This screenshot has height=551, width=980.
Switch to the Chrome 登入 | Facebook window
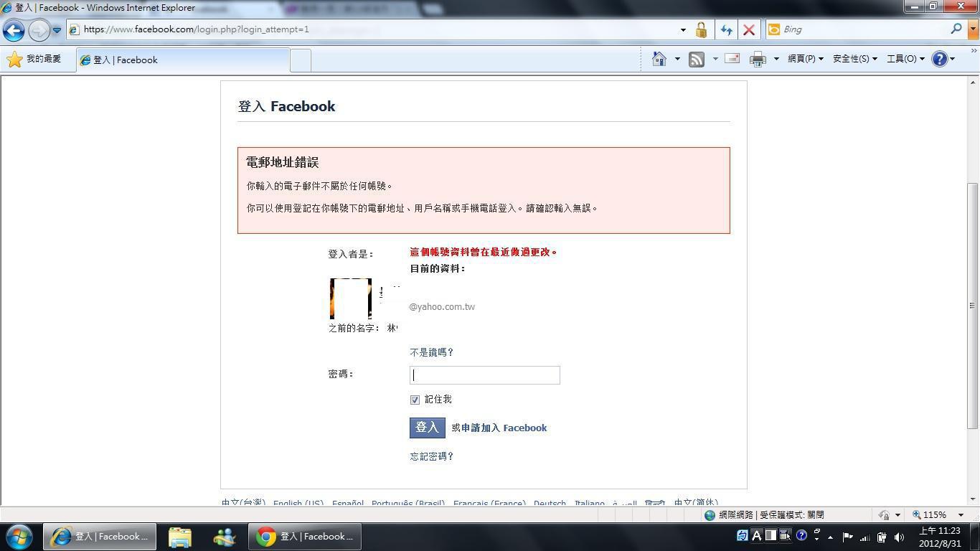305,537
